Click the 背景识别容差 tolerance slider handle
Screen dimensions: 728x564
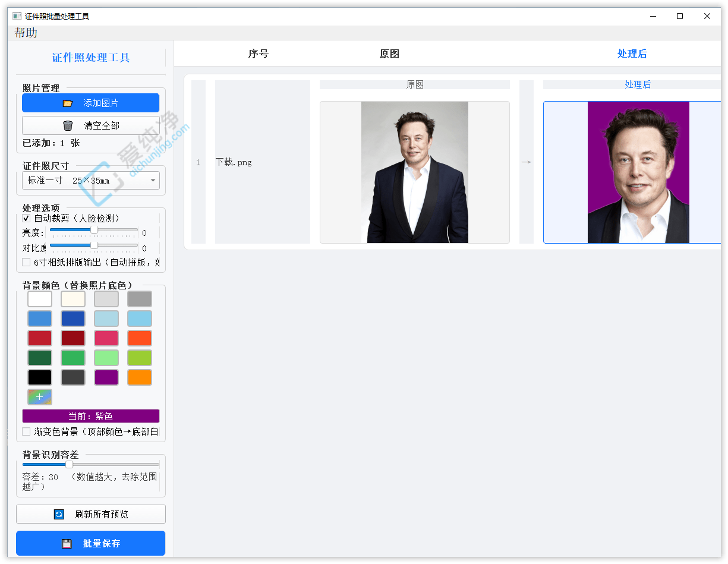tap(69, 464)
